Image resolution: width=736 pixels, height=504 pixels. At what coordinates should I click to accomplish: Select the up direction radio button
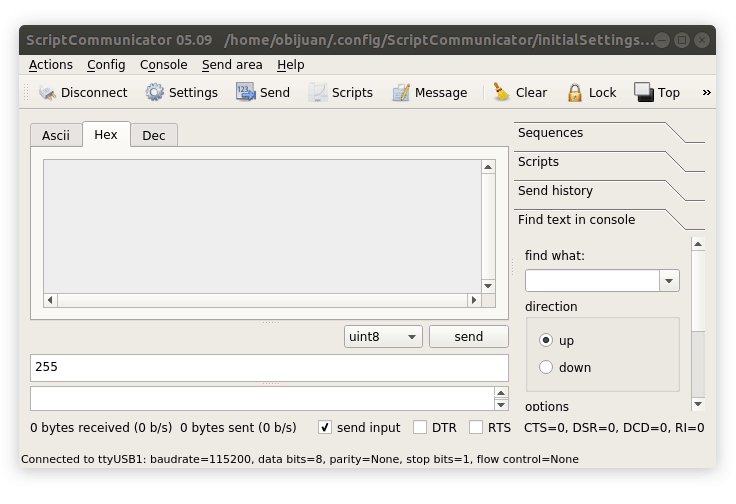pos(546,340)
